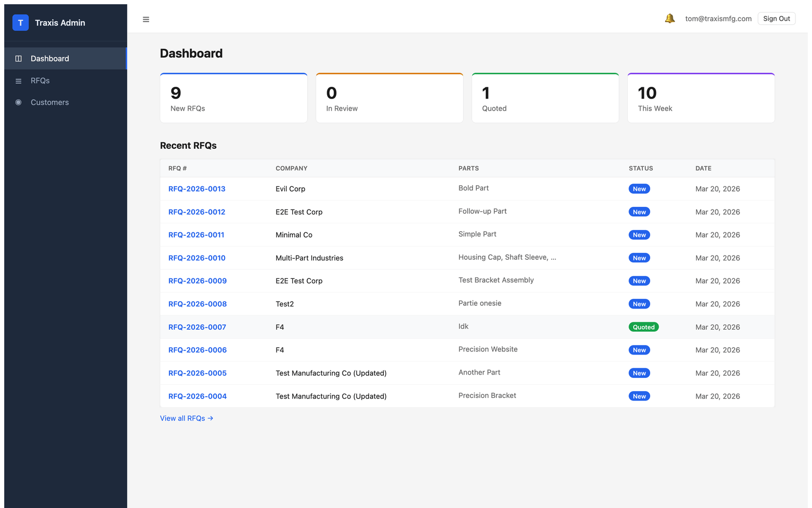Open RFQ-2026-0006 link

coord(197,350)
